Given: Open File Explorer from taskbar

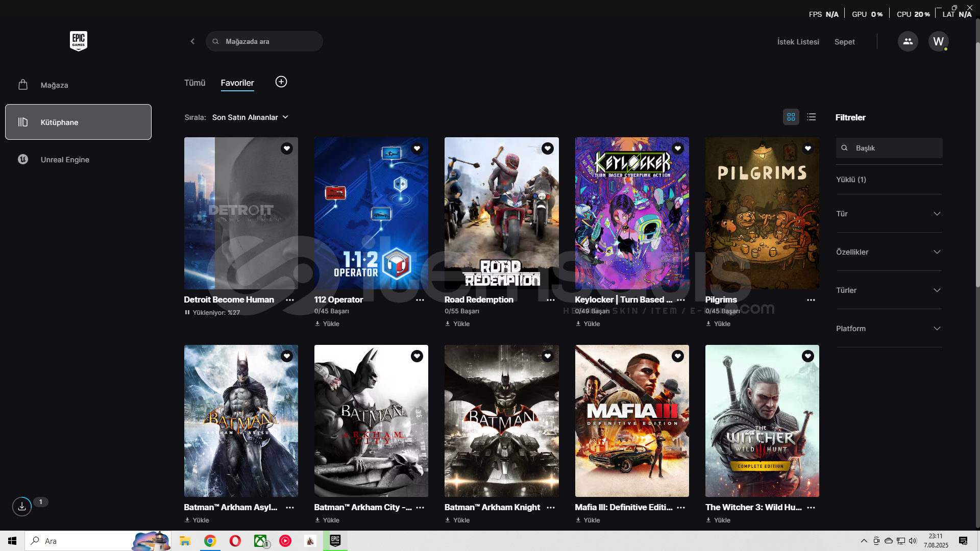Looking at the screenshot, I should 185,541.
